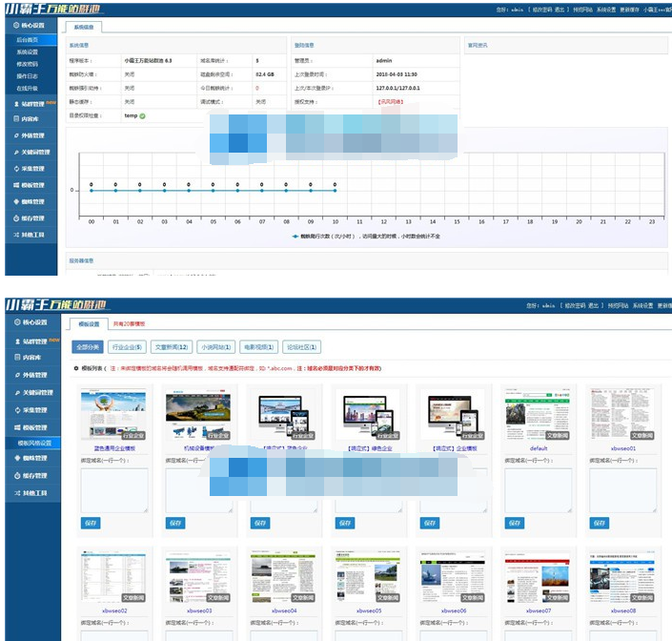Collapse 模板管理 on template page sidebar

[33, 427]
